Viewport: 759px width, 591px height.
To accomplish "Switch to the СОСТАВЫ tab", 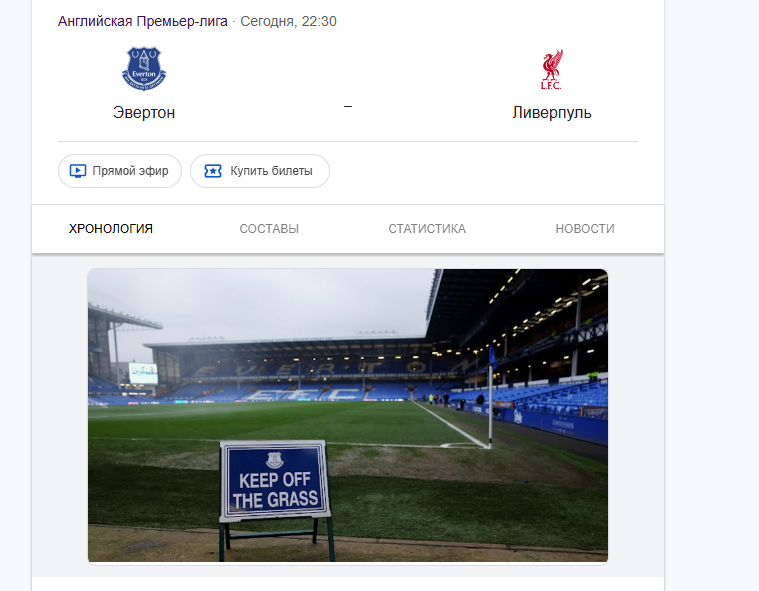I will 269,228.
